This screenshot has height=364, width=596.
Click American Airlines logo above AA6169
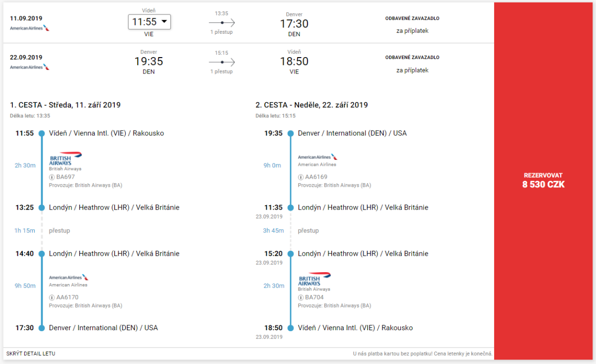[x=317, y=157]
